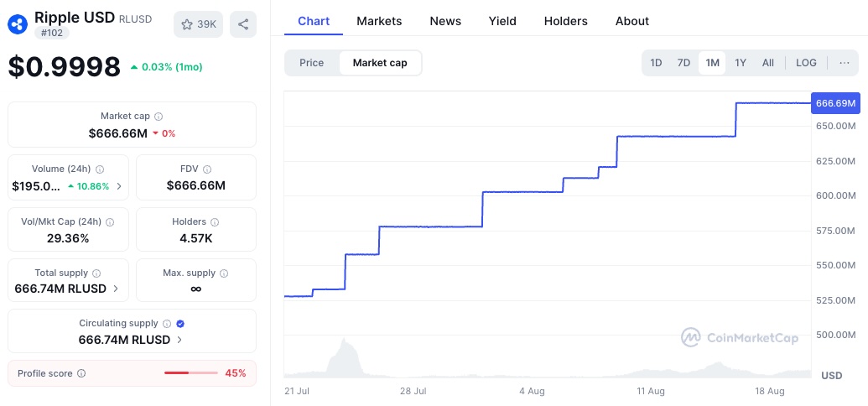Click the star watchlist icon showing 39K
868x406 pixels.
(198, 24)
